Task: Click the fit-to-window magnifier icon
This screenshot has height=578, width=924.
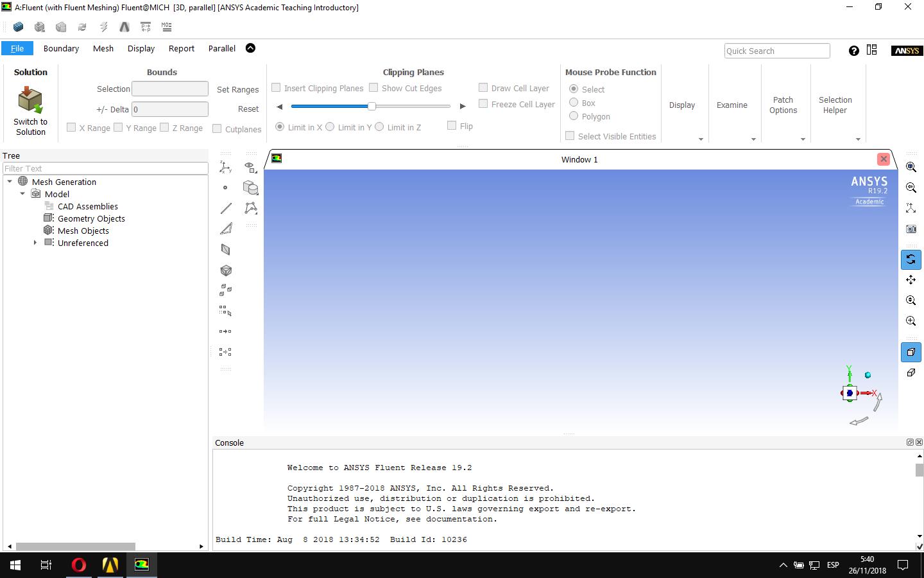Action: (911, 167)
